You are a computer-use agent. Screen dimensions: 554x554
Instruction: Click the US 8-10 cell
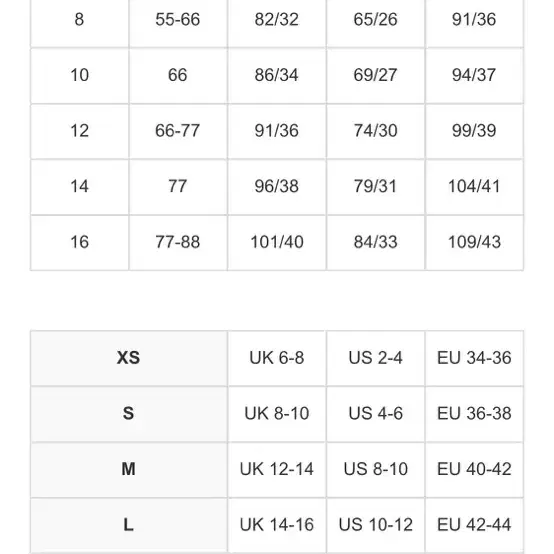point(376,470)
